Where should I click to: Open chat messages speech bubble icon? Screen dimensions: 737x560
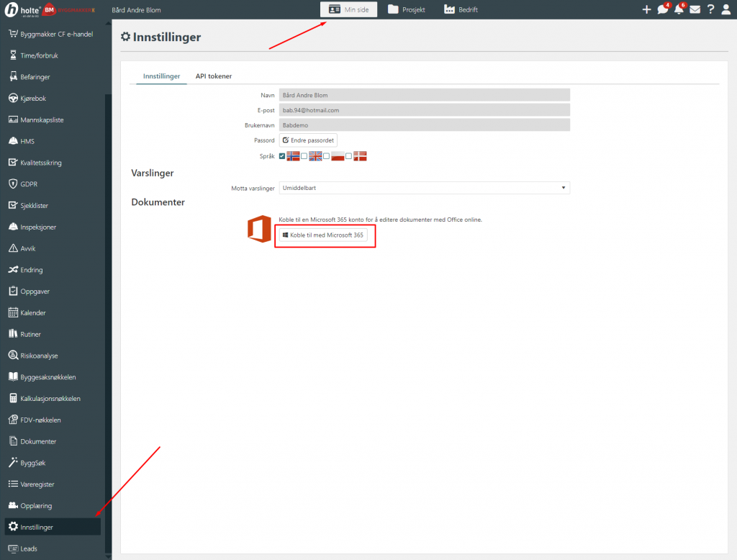(663, 9)
